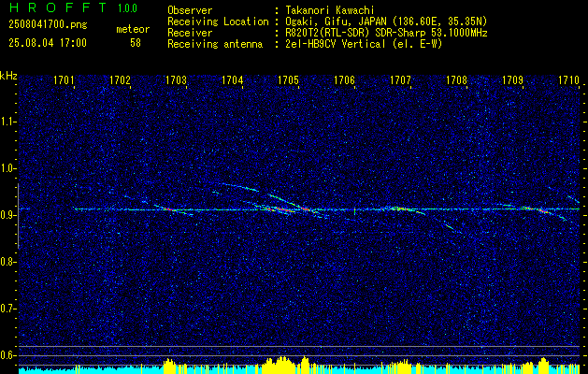Click the 1708 time marker
Screen dimensions: 588x374
[x=457, y=79]
